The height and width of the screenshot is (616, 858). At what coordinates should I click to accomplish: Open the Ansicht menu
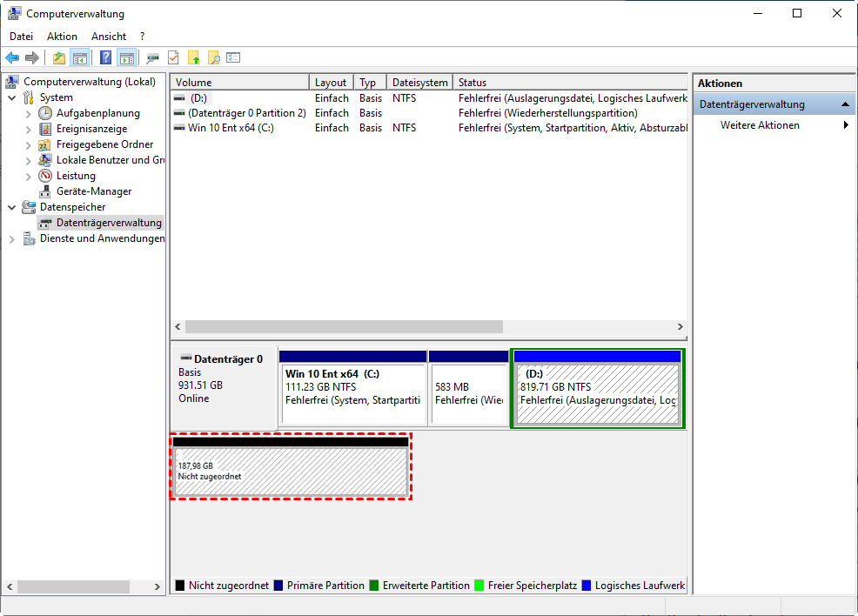click(x=109, y=37)
